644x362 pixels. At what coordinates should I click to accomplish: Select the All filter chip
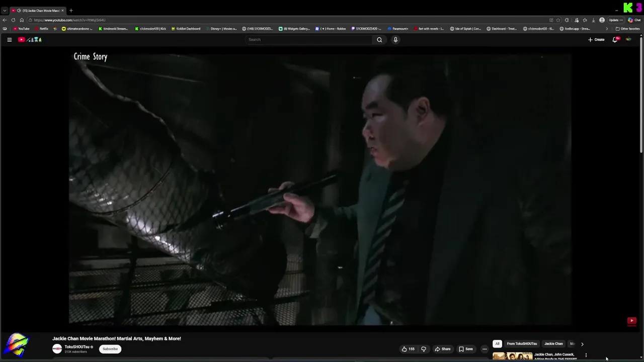click(x=497, y=344)
